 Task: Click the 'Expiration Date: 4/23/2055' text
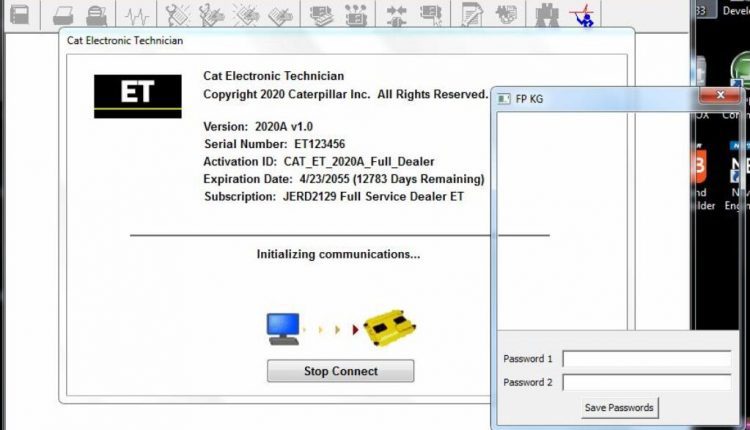point(276,179)
